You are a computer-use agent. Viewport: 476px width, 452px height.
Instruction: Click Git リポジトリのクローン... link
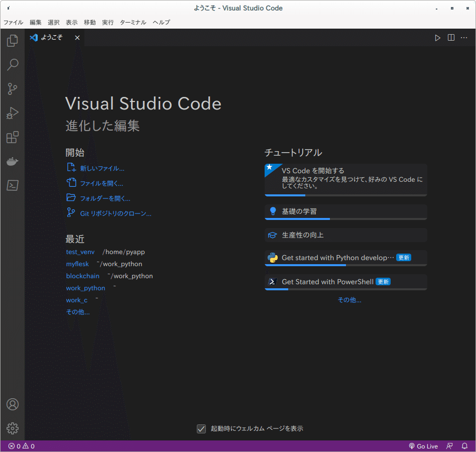tap(115, 214)
